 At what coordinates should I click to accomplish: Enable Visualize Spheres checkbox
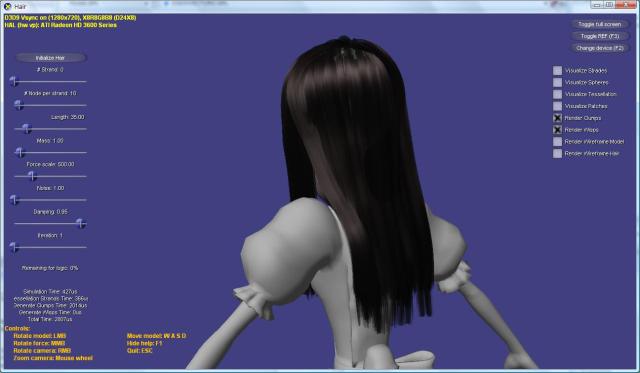(x=557, y=82)
